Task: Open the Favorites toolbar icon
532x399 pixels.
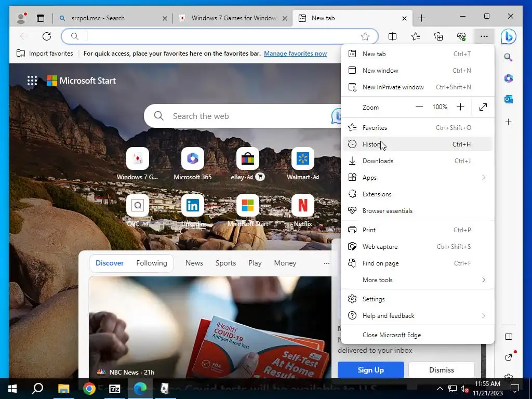Action: [x=415, y=36]
